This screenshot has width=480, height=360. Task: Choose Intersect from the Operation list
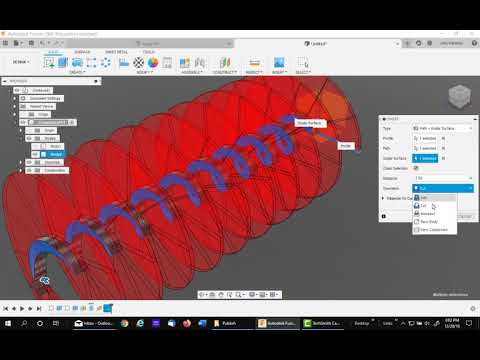pyautogui.click(x=434, y=214)
